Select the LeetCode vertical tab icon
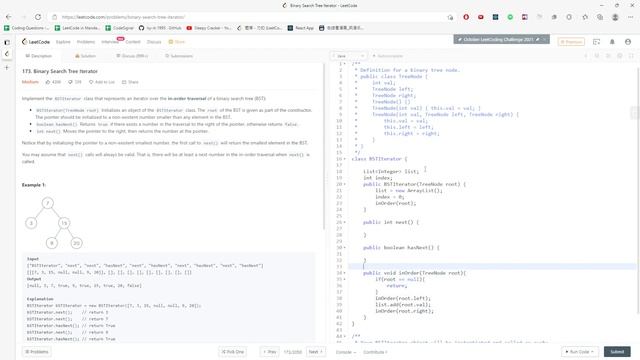The image size is (640, 360). (x=7, y=53)
